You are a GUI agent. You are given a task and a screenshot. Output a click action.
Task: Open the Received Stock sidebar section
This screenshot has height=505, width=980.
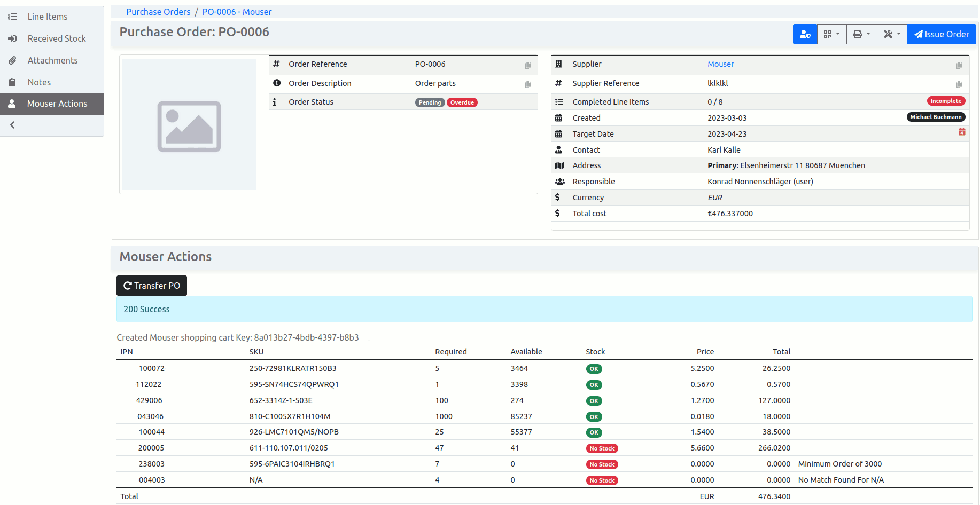click(52, 38)
